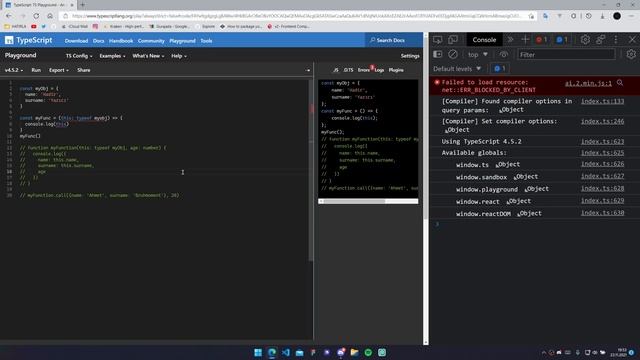Viewport: 640px width, 360px height.
Task: Toggle device emulation icon in DevTools
Action: pyautogui.click(x=453, y=40)
